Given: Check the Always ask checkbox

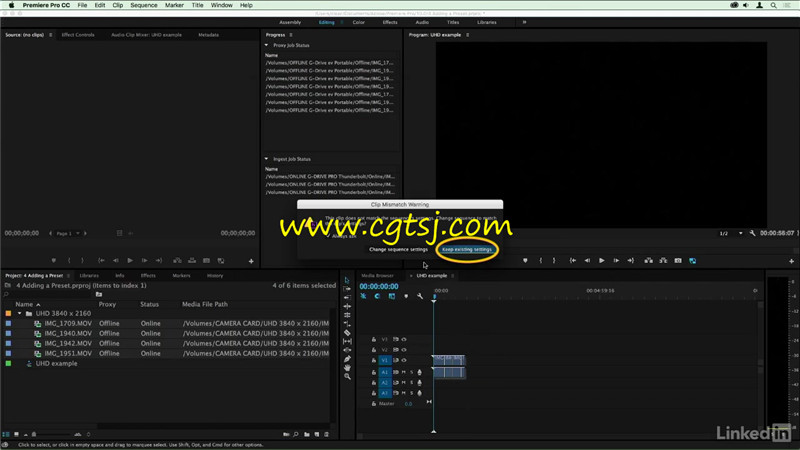Looking at the screenshot, I should pyautogui.click(x=328, y=236).
